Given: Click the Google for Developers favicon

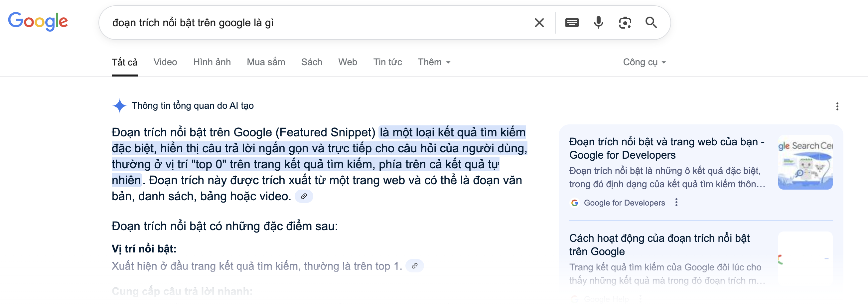Looking at the screenshot, I should [x=575, y=203].
